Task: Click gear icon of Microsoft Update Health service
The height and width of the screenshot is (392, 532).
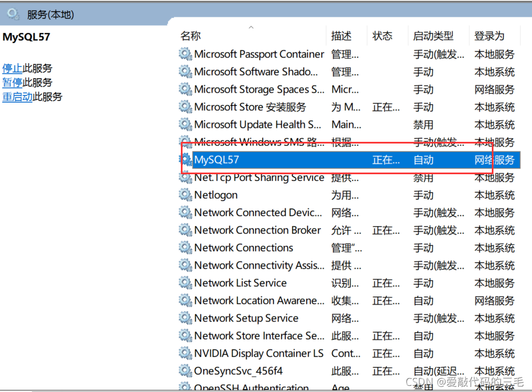Action: pyautogui.click(x=185, y=125)
